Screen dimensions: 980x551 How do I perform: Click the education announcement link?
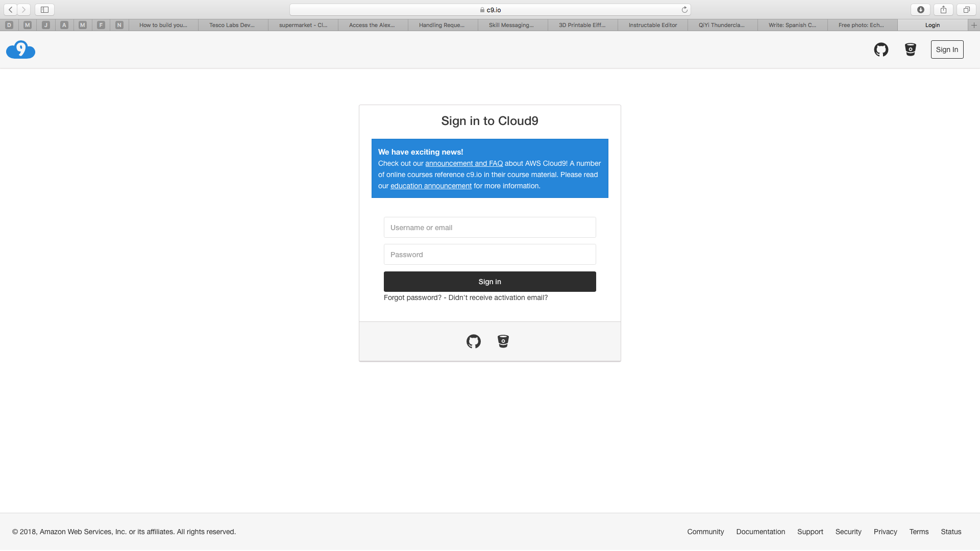(431, 186)
